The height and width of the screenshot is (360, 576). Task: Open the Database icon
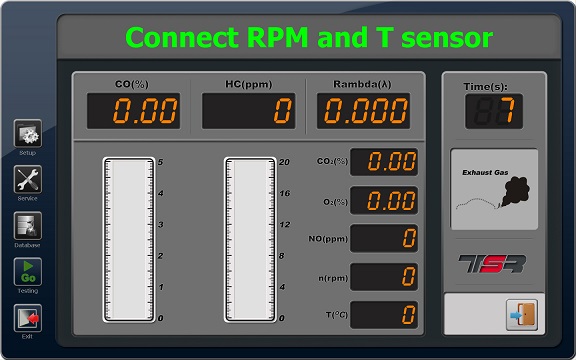click(28, 226)
